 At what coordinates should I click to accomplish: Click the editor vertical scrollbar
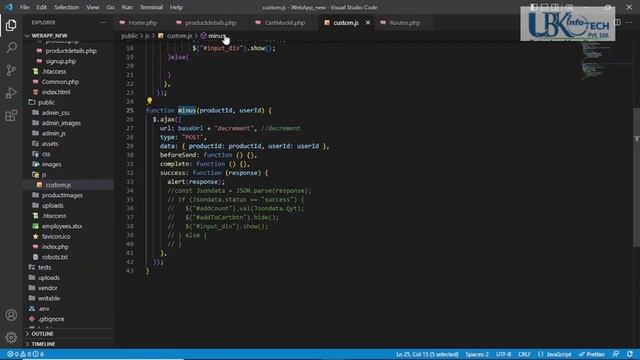tap(636, 178)
